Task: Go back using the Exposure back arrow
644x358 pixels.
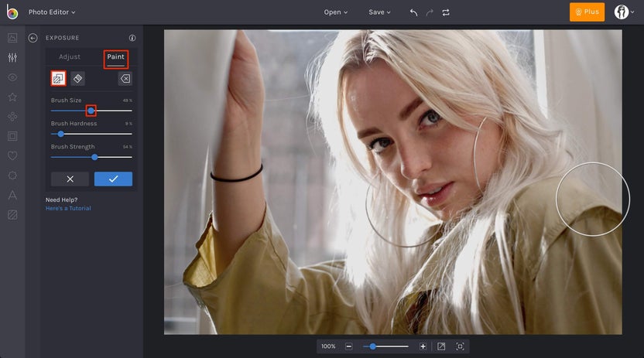Action: pos(33,38)
